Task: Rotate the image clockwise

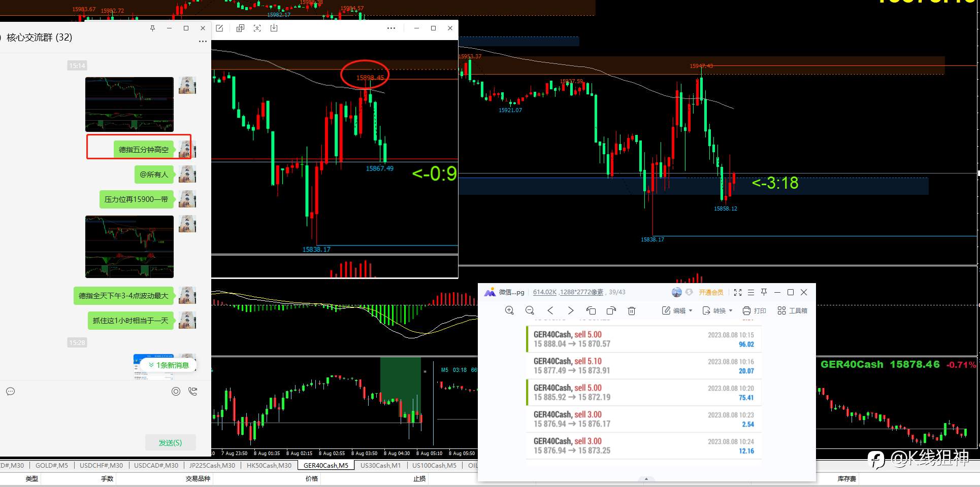Action: (x=611, y=310)
